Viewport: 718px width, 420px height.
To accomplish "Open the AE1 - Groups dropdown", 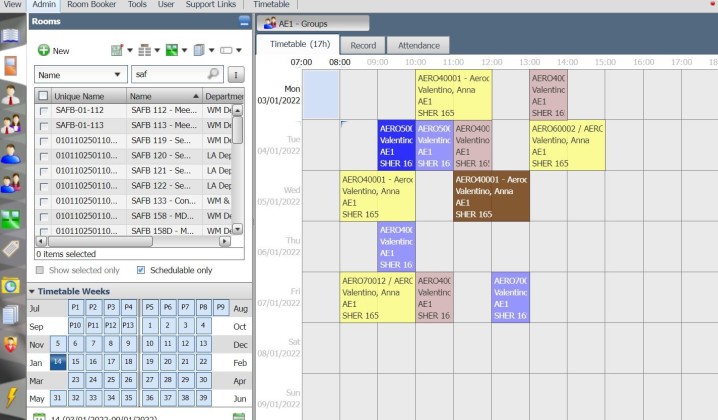I will 313,23.
